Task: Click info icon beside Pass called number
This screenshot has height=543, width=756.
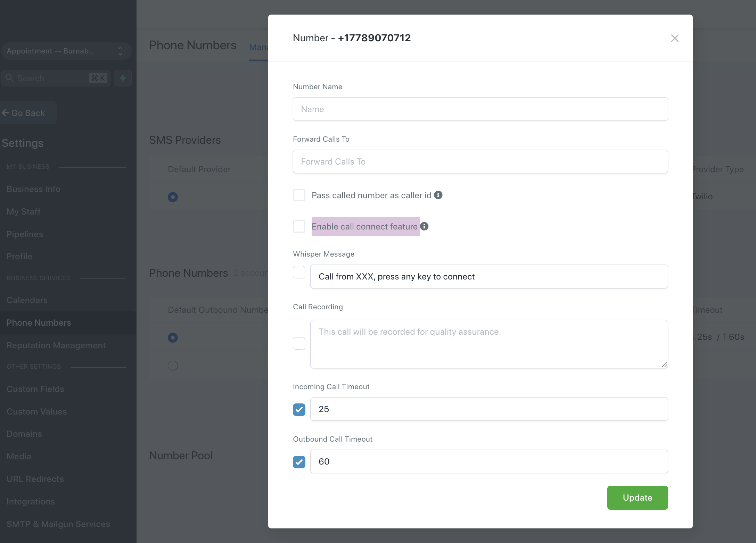Action: coord(438,195)
